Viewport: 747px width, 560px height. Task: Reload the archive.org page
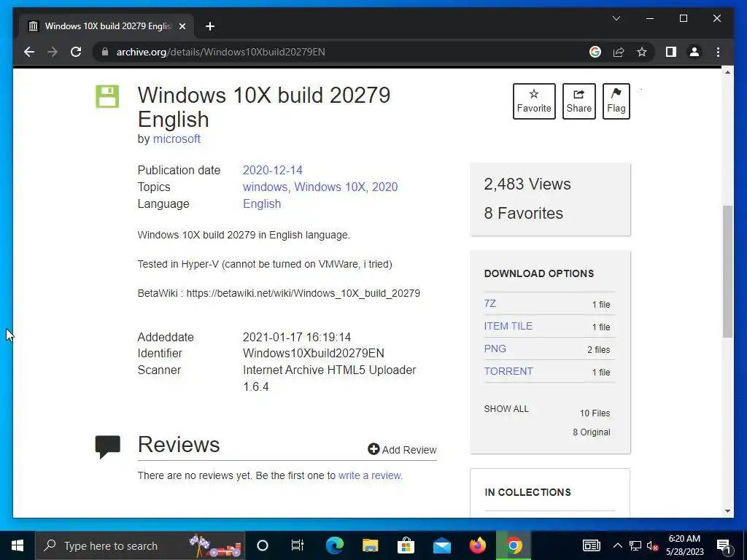coord(76,52)
